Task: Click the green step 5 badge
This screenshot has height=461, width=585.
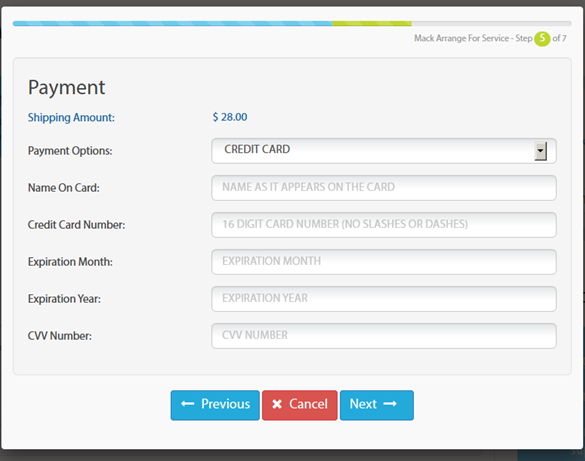Action: point(542,38)
